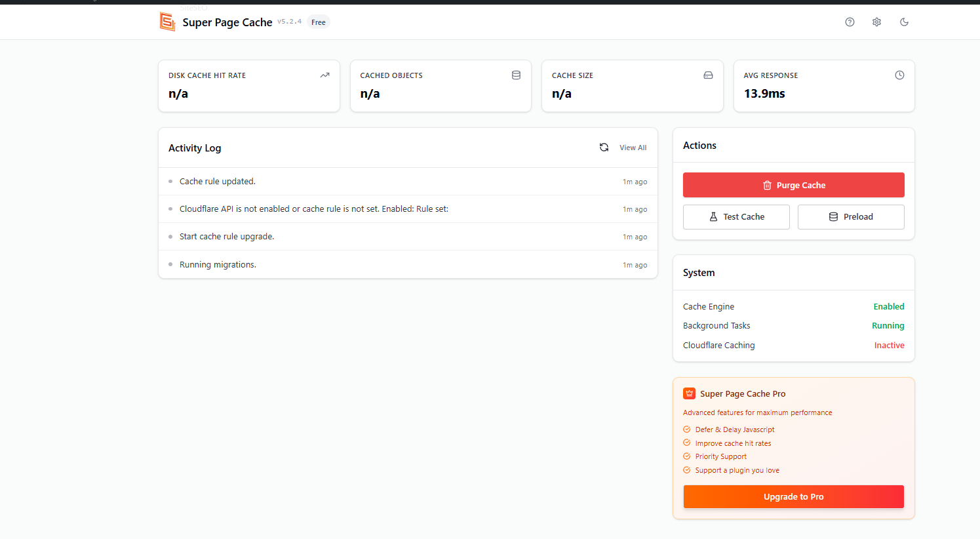Purge the cache with the red button
The image size is (980, 539).
click(793, 185)
